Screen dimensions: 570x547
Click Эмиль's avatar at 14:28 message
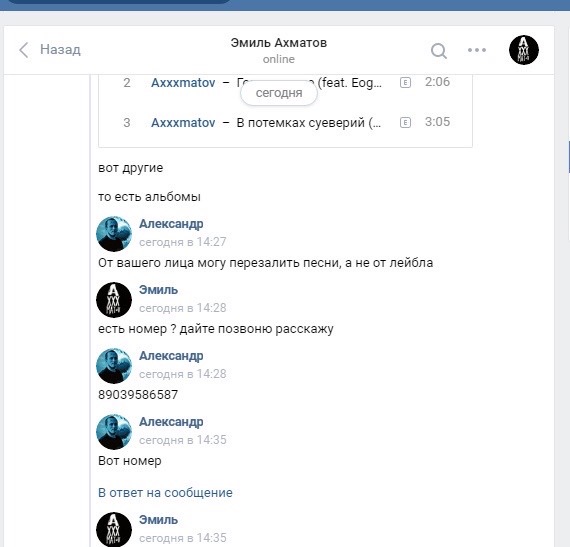114,300
